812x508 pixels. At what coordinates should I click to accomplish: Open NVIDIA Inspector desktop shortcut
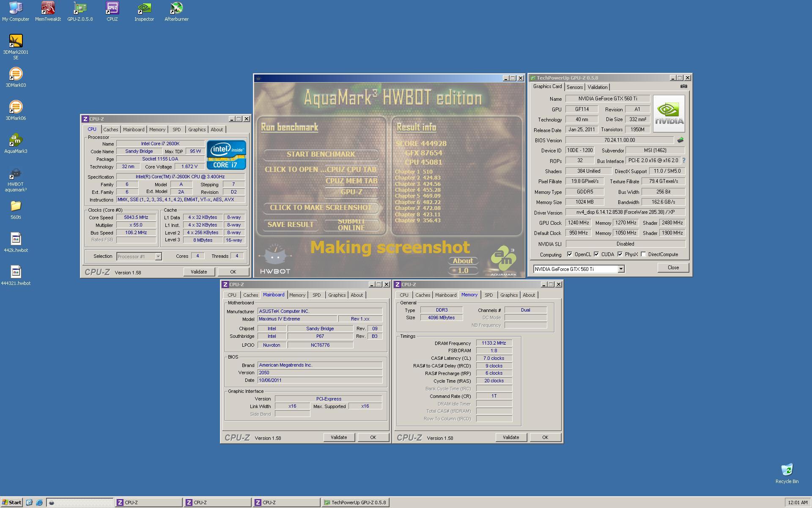click(144, 11)
